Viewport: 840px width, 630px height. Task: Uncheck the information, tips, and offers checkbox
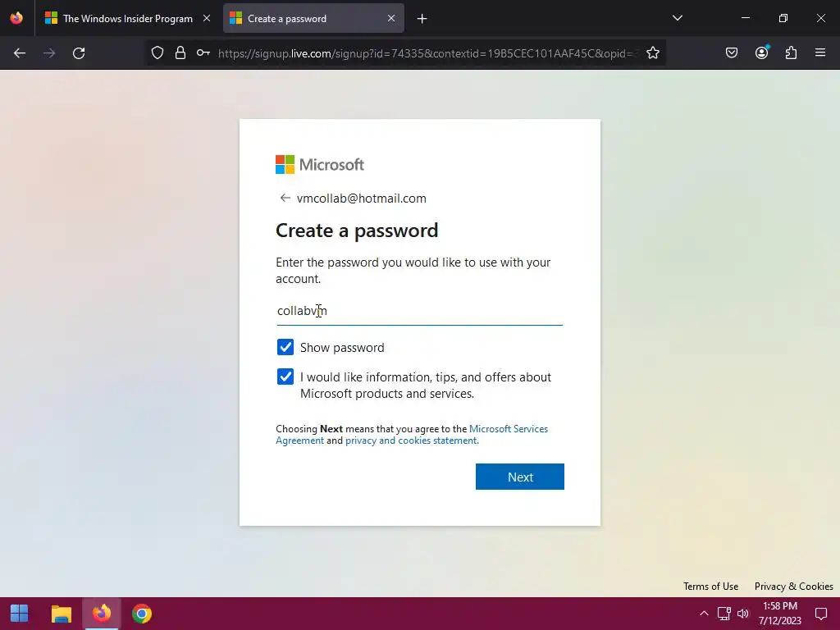285,377
